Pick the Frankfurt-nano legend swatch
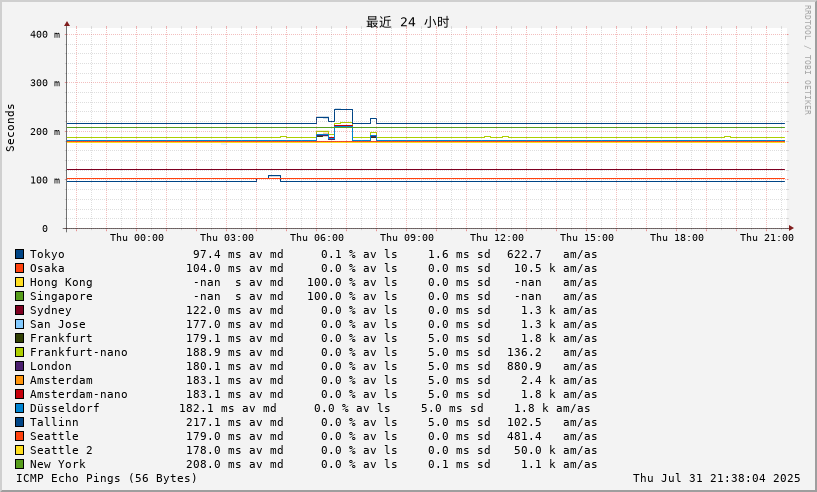 19,353
